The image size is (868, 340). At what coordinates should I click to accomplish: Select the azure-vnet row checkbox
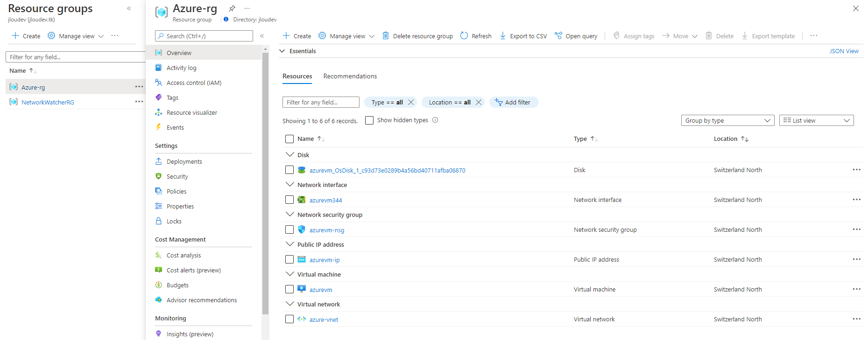[289, 319]
